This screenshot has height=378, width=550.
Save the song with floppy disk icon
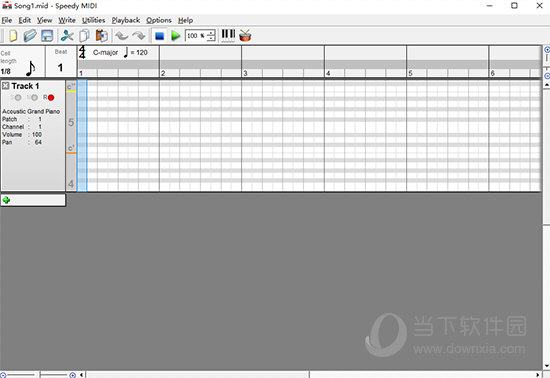[47, 36]
